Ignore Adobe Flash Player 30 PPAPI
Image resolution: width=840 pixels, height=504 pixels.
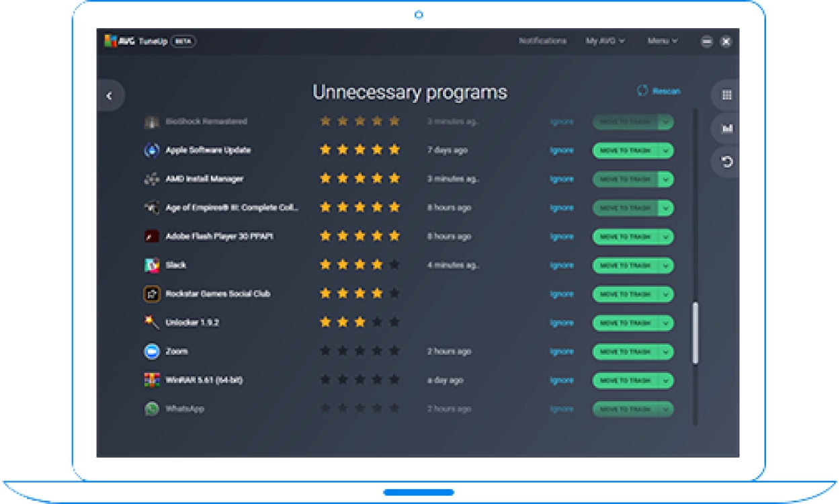pos(561,237)
